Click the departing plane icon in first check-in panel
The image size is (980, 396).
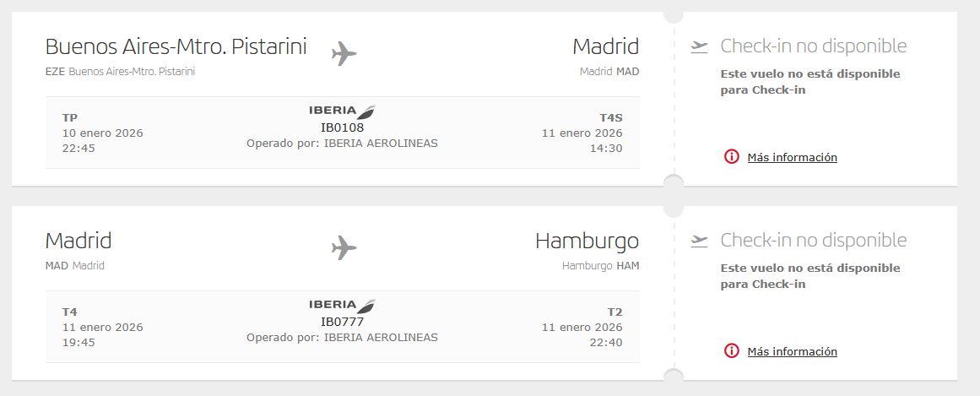699,46
